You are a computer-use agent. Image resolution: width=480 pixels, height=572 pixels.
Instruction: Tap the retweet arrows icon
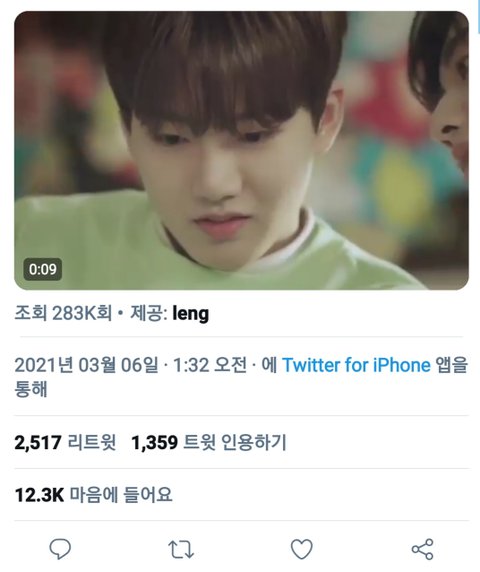(181, 549)
